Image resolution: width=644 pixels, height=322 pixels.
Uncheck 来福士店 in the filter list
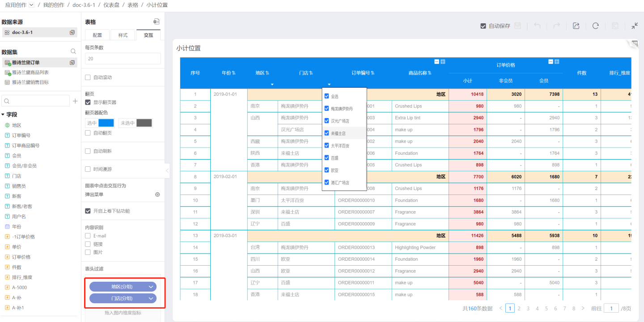tap(326, 133)
